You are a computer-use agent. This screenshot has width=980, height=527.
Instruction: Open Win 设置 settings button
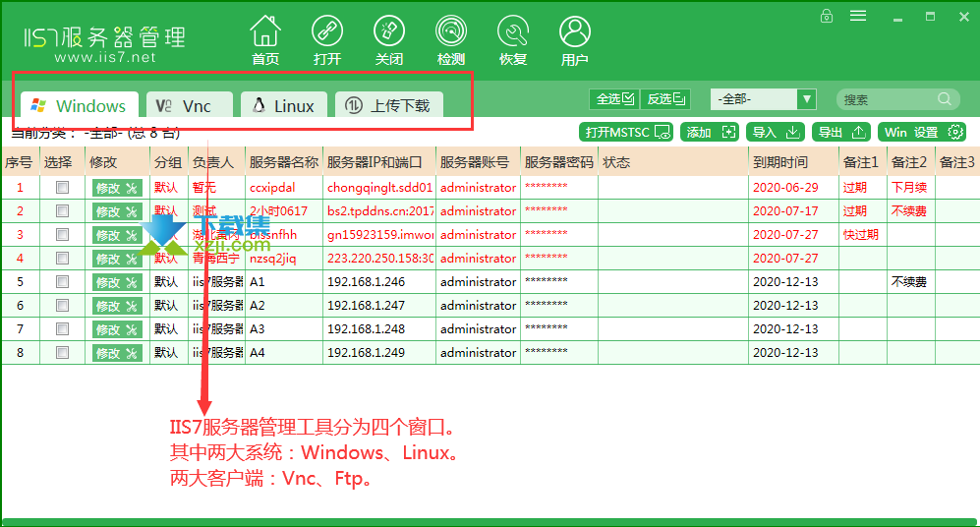(x=922, y=132)
